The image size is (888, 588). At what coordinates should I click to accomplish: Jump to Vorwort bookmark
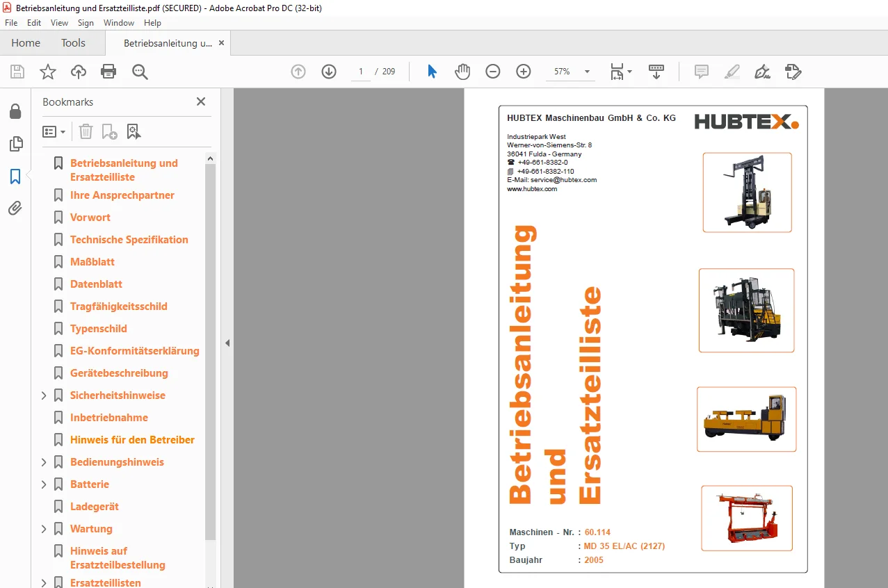point(90,218)
